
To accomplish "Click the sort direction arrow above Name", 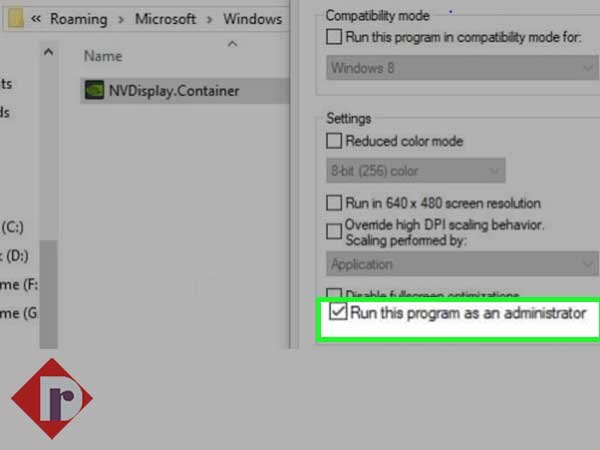I will click(232, 44).
